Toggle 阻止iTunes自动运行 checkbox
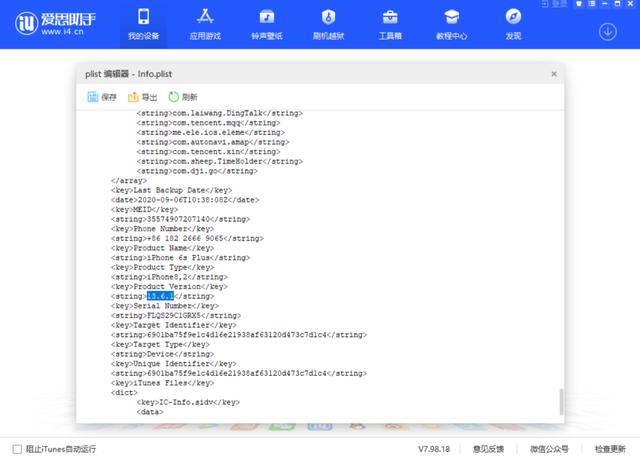640x460 pixels. 17,449
